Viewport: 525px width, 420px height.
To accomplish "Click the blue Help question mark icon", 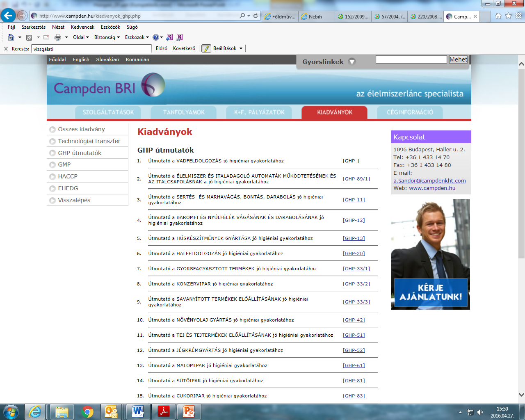I will [156, 37].
